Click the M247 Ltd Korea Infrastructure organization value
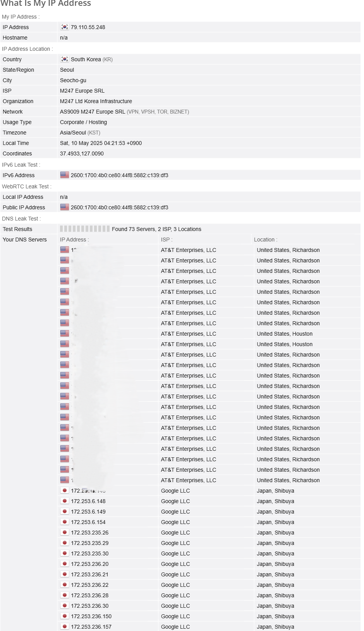This screenshot has height=631, width=364. 96,101
